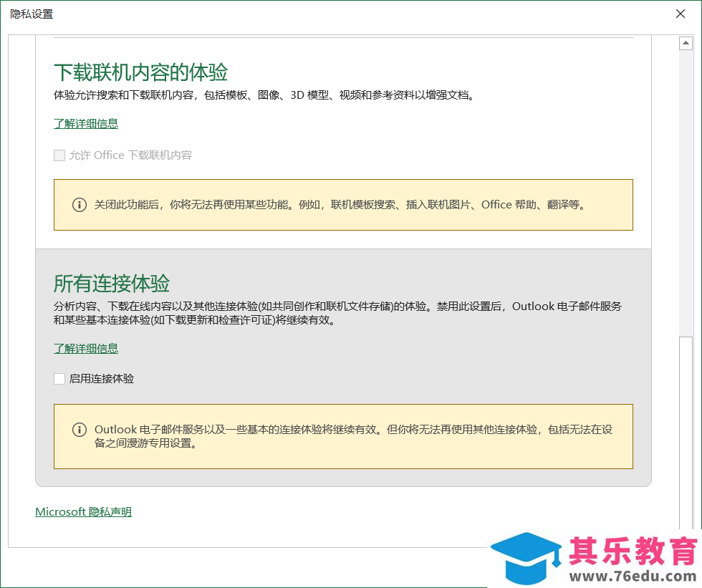Open 了解详细信息 under 所有连接体验
Viewport: 702px width, 588px height.
[86, 349]
